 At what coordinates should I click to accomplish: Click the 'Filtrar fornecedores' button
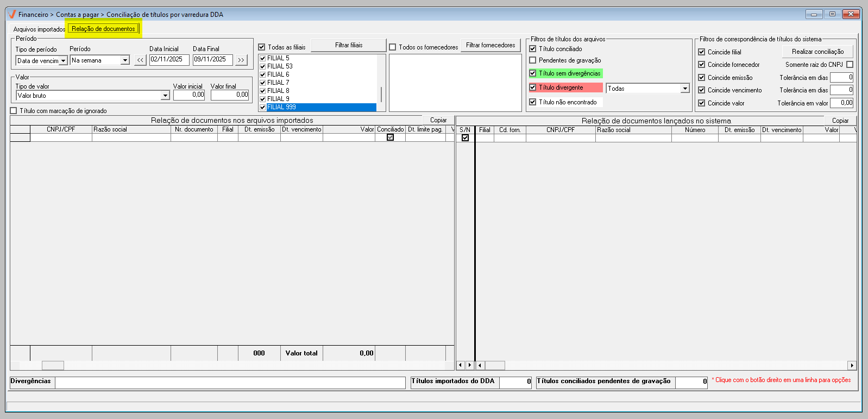(x=490, y=45)
